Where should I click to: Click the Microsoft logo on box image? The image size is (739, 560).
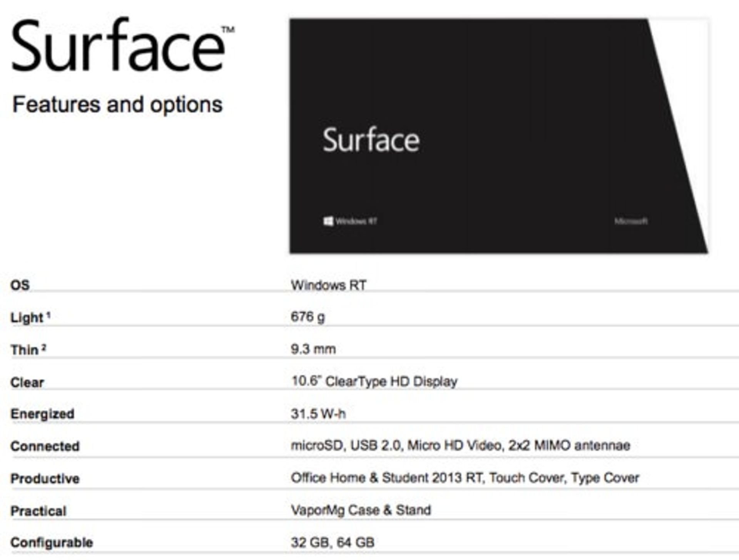point(631,221)
